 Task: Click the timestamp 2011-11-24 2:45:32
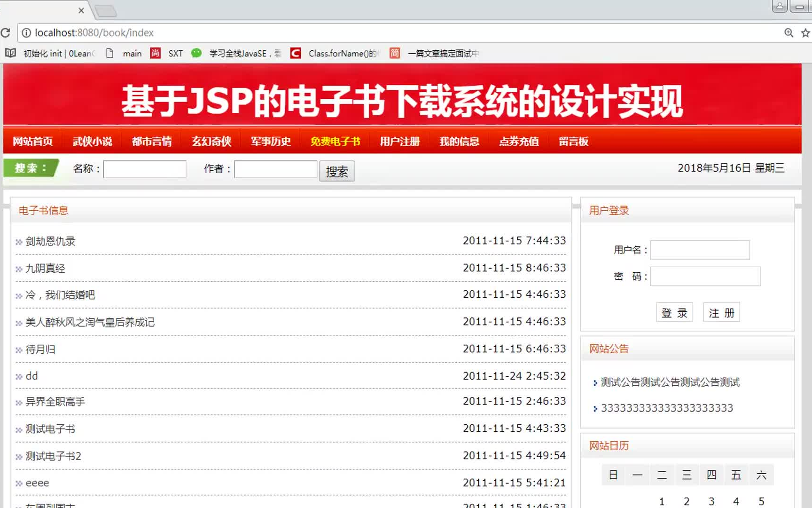(x=514, y=376)
